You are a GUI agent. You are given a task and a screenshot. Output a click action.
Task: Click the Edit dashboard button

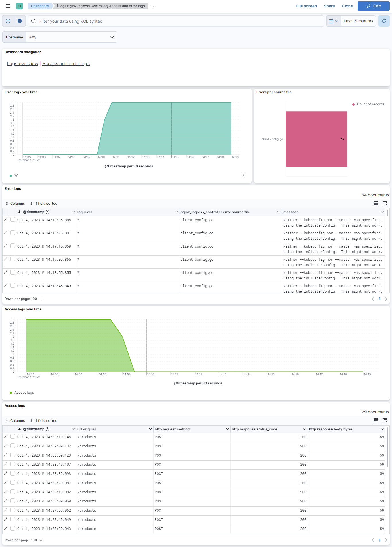click(x=373, y=6)
